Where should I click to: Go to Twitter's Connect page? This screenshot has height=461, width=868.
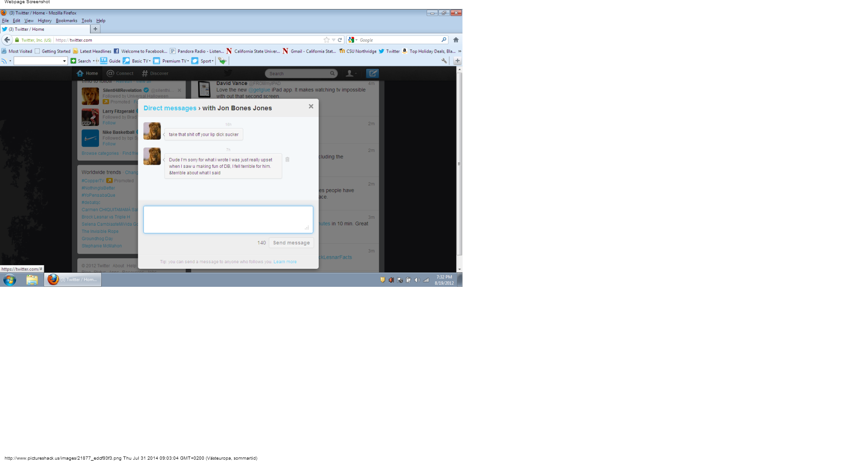(x=120, y=73)
